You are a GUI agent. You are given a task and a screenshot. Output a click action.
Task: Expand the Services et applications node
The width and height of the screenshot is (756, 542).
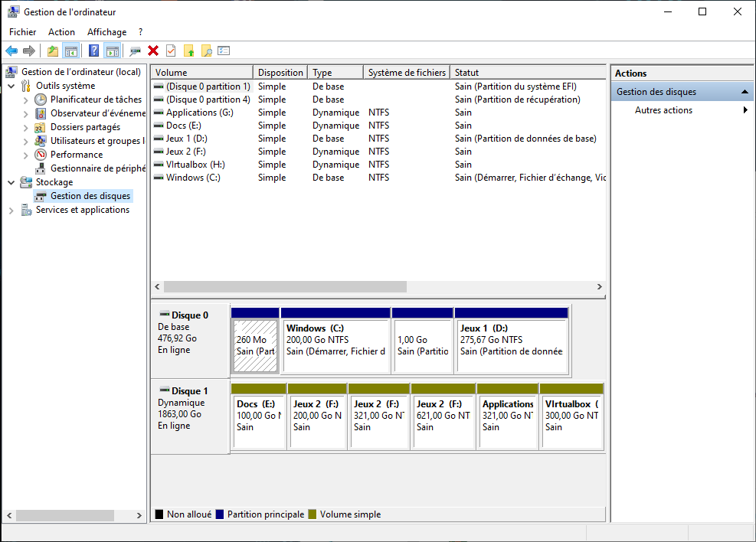[x=11, y=211]
